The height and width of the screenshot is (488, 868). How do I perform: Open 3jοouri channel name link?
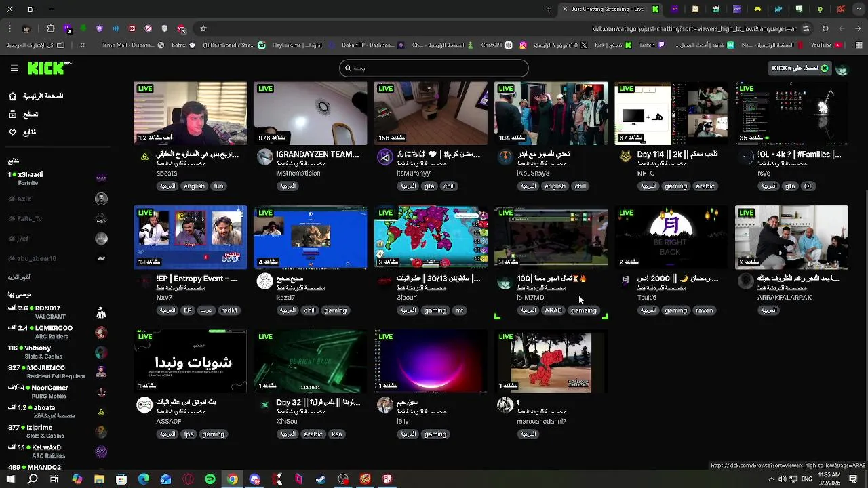pyautogui.click(x=407, y=298)
